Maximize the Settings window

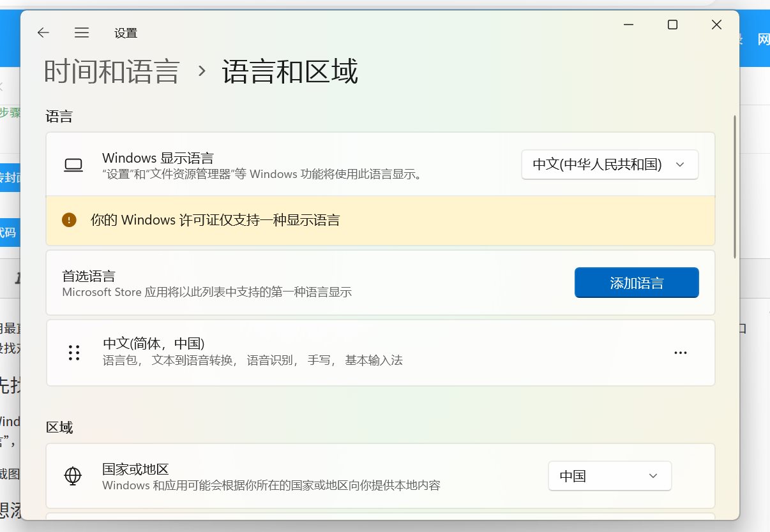coord(672,25)
